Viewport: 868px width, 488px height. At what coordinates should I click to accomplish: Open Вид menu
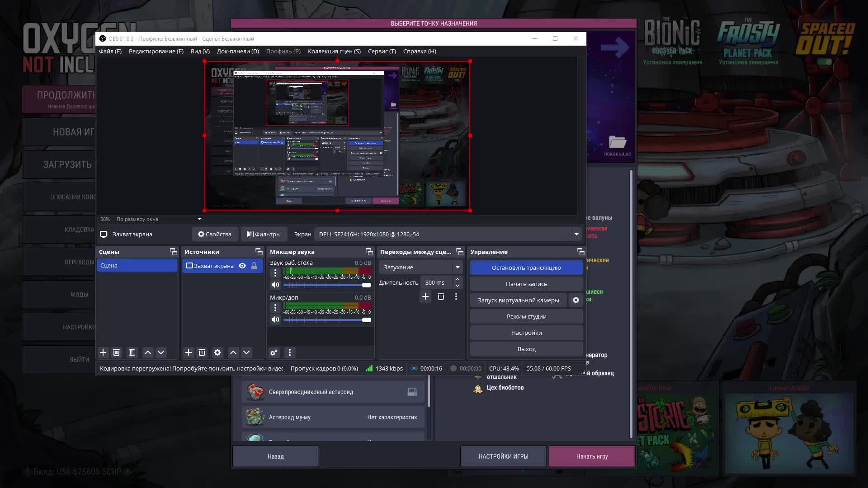pos(200,51)
